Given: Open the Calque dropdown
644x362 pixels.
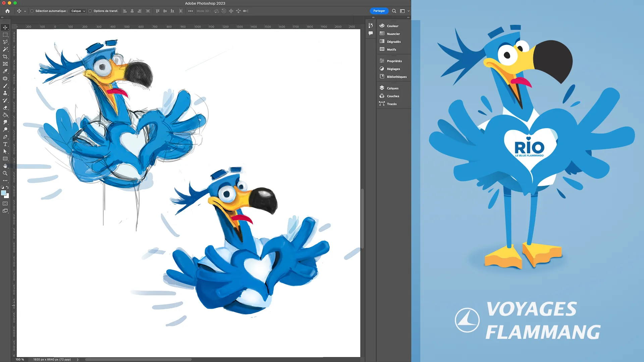Looking at the screenshot, I should point(78,11).
